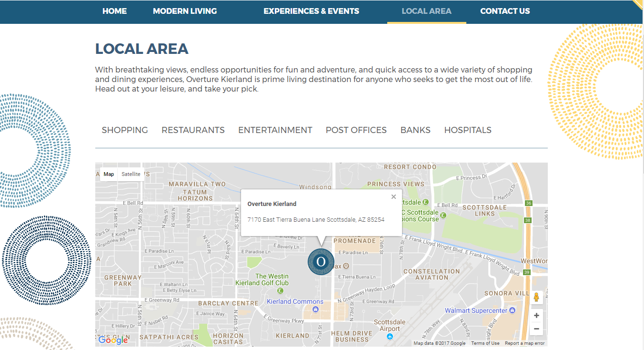The height and width of the screenshot is (350, 644).
Task: Click the Map data ©2017 Google text
Action: [x=440, y=343]
